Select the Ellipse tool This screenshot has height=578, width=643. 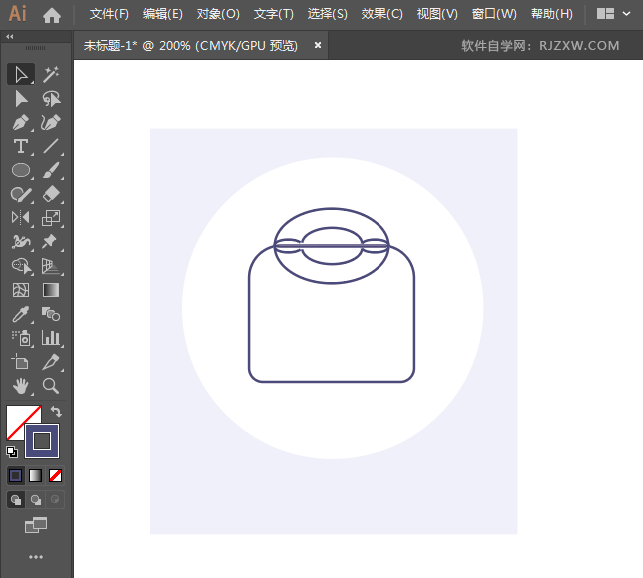(21, 170)
